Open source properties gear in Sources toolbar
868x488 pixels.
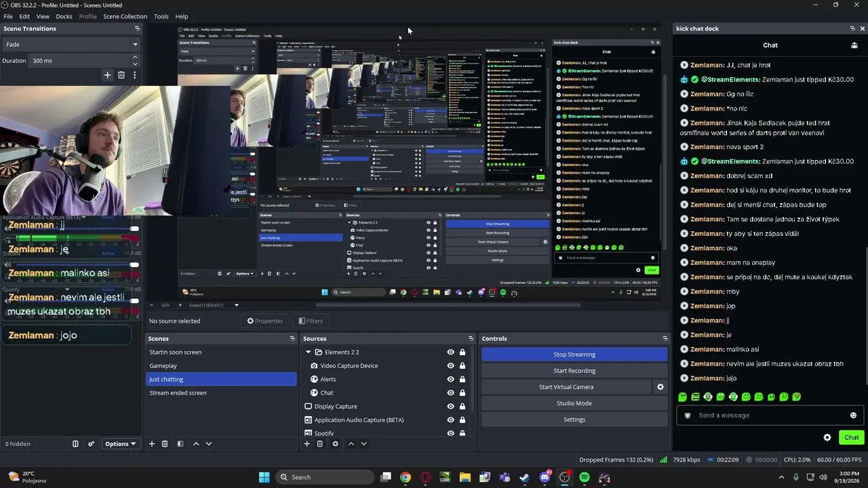[335, 444]
